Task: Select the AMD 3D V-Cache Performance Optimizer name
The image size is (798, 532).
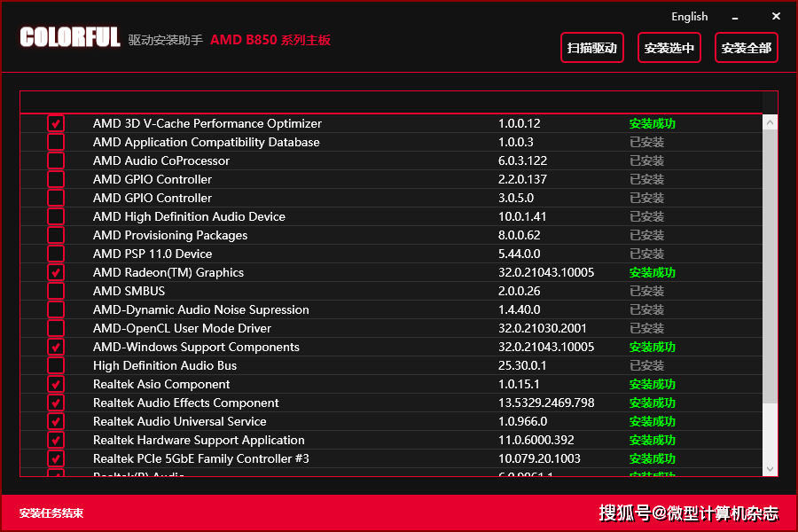Action: (x=207, y=124)
